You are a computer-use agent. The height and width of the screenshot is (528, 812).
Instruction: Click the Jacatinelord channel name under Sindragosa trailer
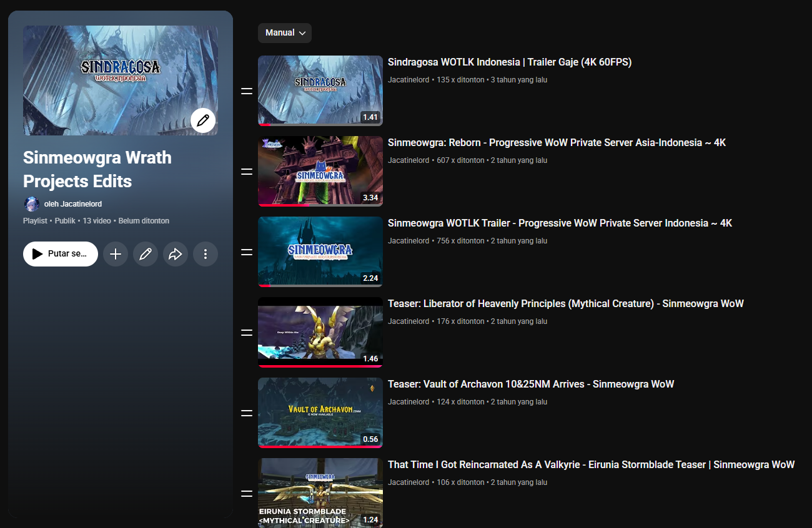(x=408, y=80)
